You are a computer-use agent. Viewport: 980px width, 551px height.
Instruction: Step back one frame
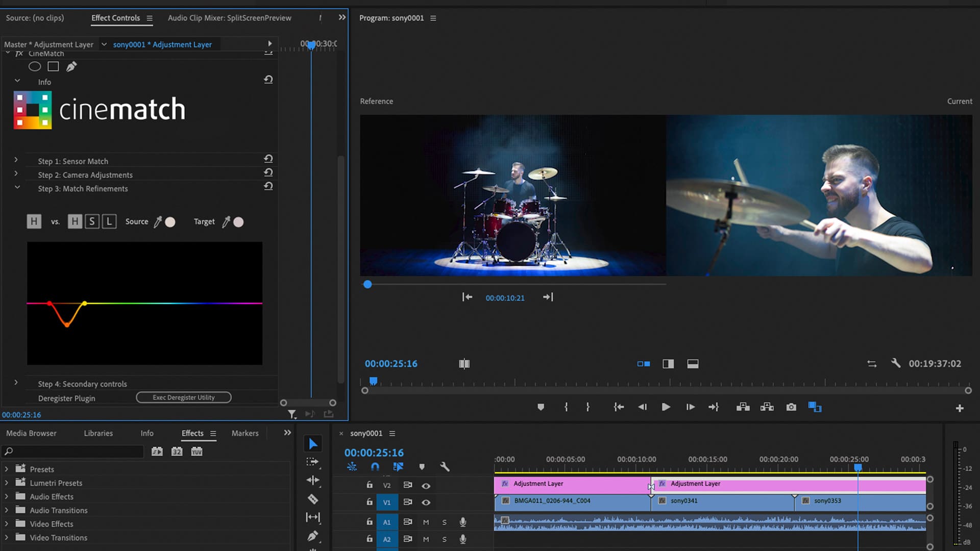(642, 407)
